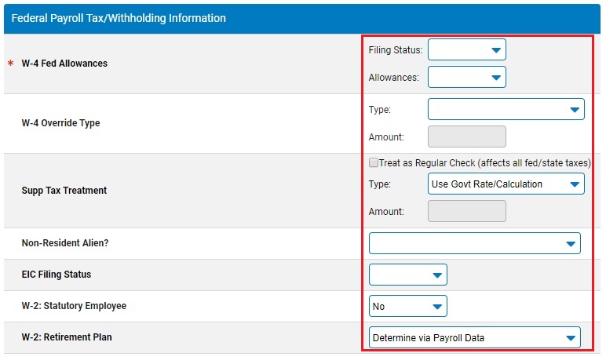This screenshot has width=606, height=364.
Task: Click the W-4 Override Amount field
Action: pos(466,136)
